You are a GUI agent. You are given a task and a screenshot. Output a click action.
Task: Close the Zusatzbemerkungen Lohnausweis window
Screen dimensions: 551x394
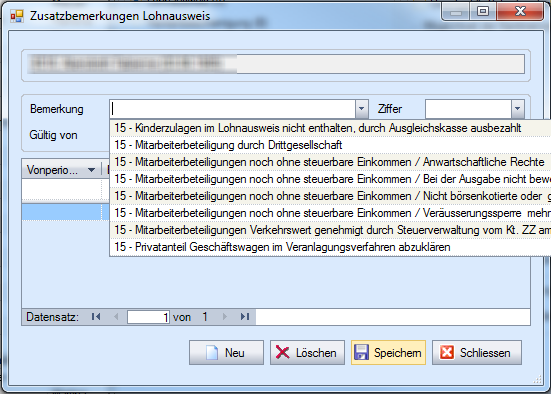(520, 12)
